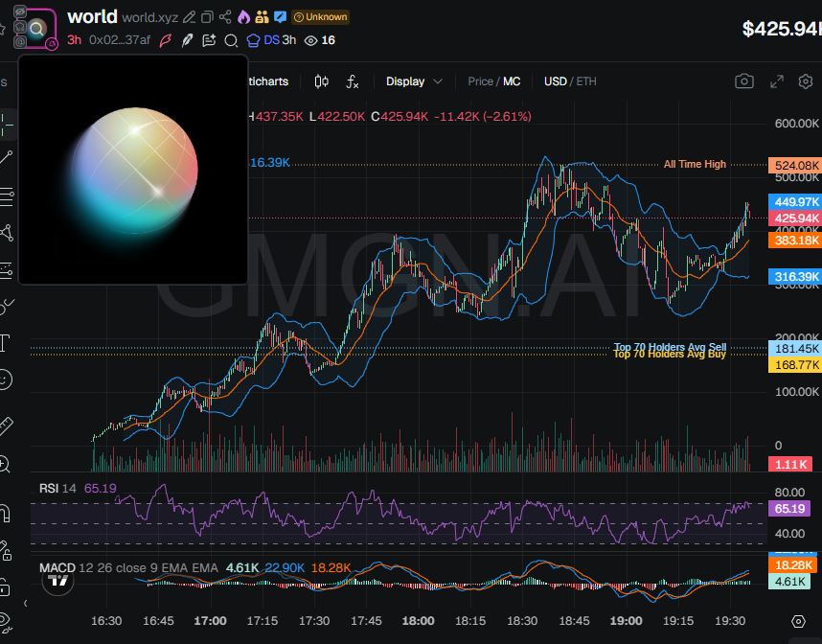Open the candlestick chart type selector
The width and height of the screenshot is (822, 644).
click(x=321, y=81)
